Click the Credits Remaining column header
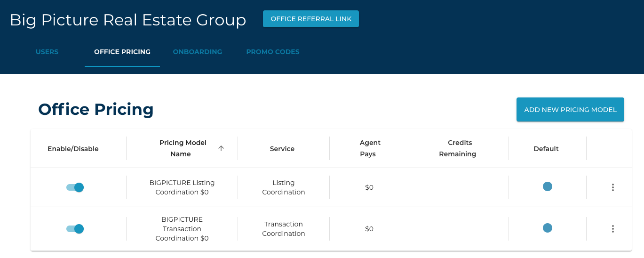 458,148
